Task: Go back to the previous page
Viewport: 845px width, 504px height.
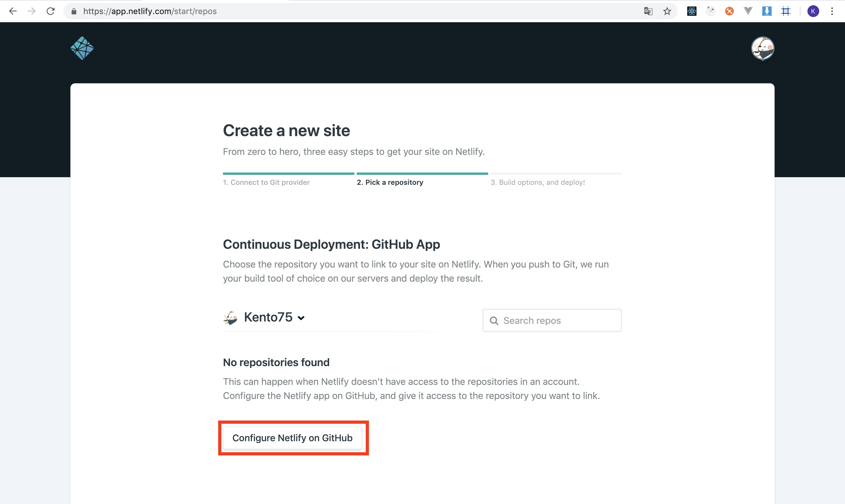Action: pyautogui.click(x=13, y=11)
